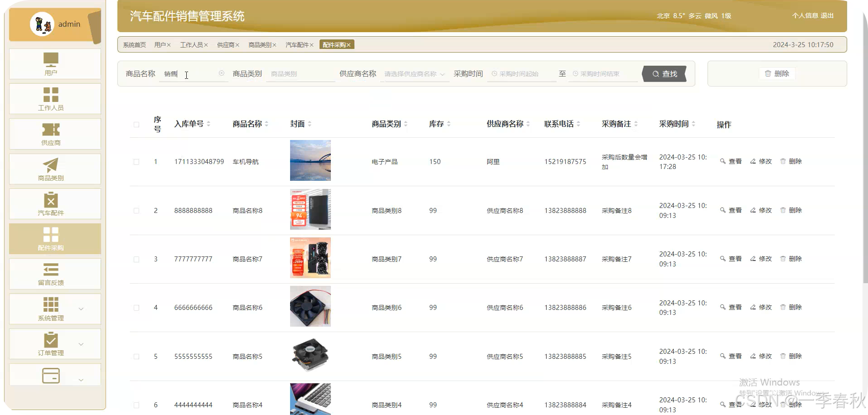Click the 查看 magnifier icon for 车机导航 row
The height and width of the screenshot is (415, 868).
(723, 161)
